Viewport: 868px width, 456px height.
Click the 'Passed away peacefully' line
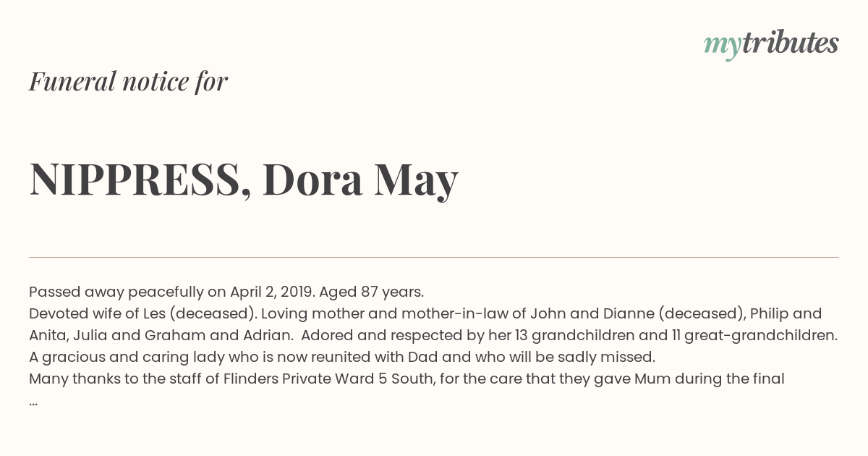(x=226, y=292)
